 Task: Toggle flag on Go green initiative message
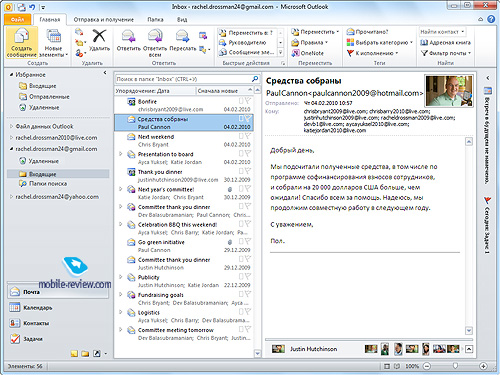click(248, 241)
